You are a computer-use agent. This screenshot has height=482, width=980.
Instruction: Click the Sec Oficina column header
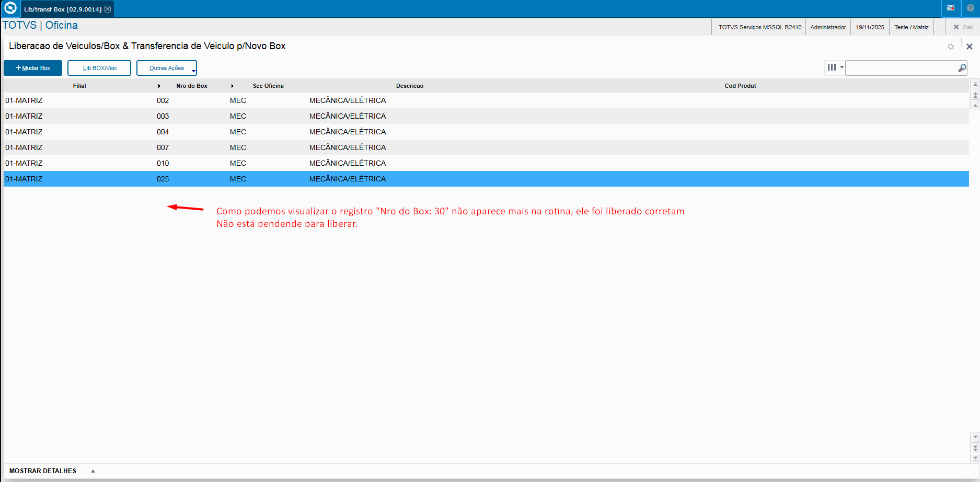tap(268, 86)
